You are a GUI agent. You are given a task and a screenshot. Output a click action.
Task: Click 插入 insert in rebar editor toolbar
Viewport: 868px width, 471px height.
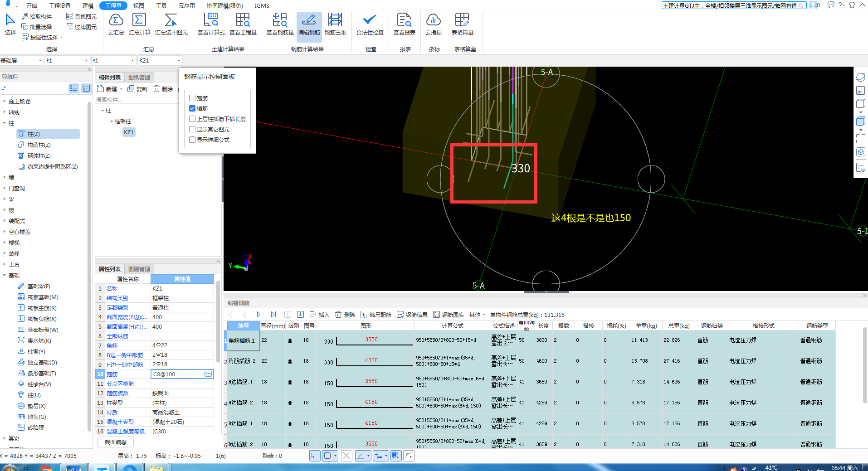tap(319, 315)
